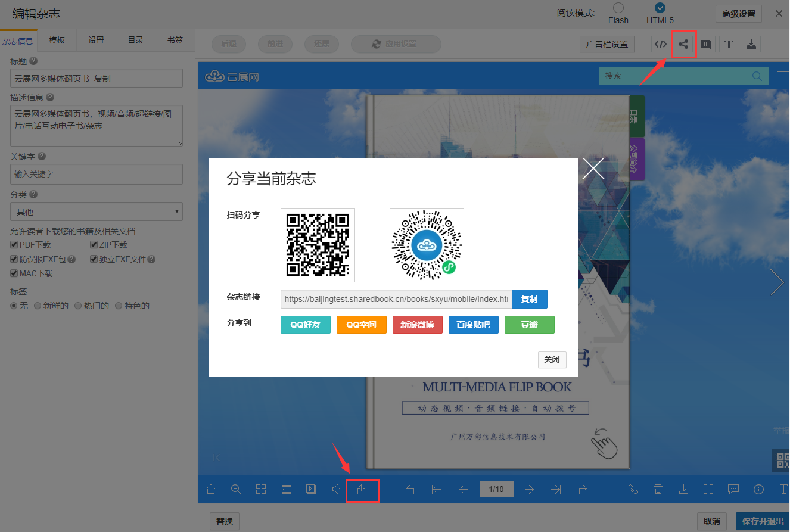Select the search magnifier in viewer search box
The height and width of the screenshot is (532, 790).
[757, 76]
